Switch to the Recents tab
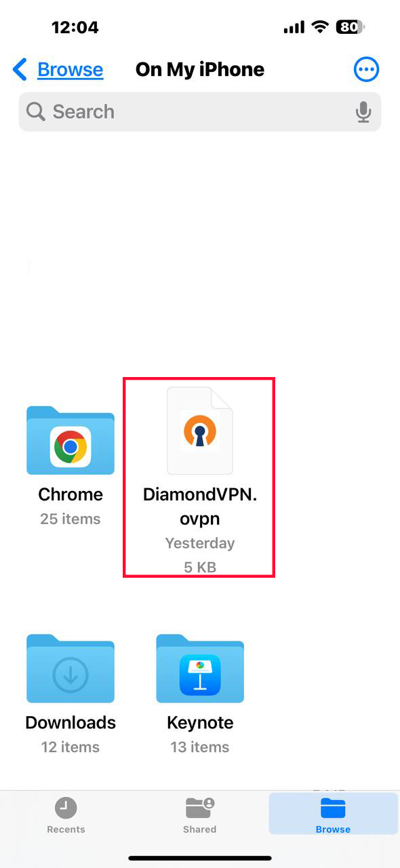 pos(66,814)
